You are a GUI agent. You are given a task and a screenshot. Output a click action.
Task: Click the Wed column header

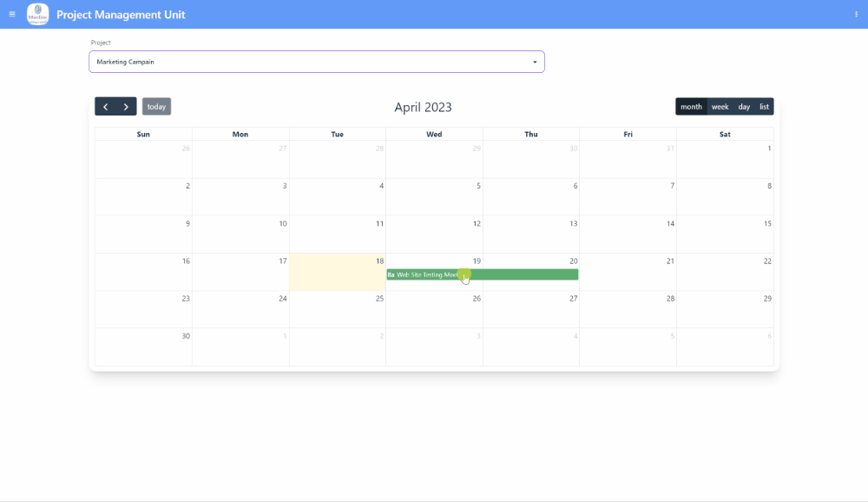[x=434, y=134]
